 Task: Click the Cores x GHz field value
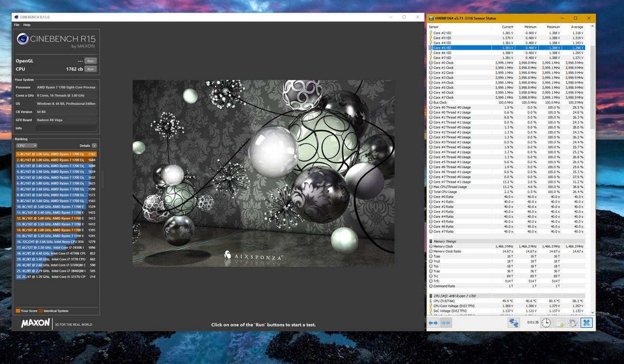pos(66,96)
